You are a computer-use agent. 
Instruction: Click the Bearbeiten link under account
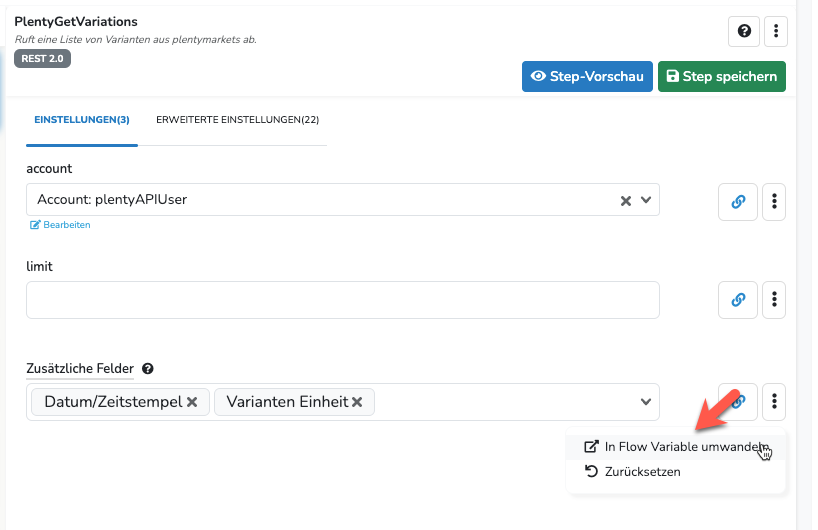click(60, 225)
